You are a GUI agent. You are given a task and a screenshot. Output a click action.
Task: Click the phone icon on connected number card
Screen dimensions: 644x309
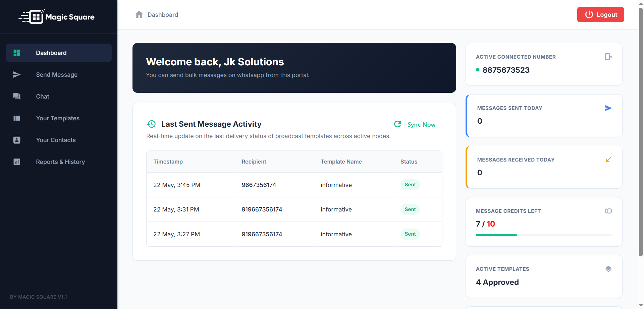pyautogui.click(x=608, y=57)
